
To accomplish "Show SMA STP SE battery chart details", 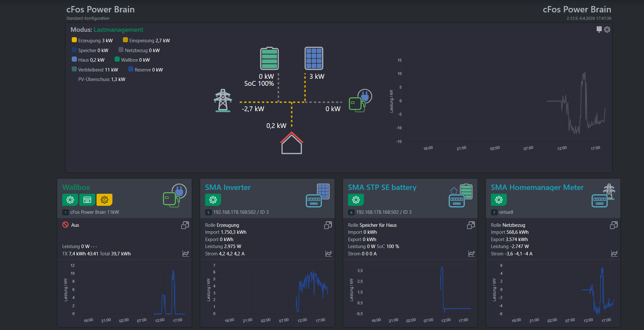I will [x=472, y=253].
